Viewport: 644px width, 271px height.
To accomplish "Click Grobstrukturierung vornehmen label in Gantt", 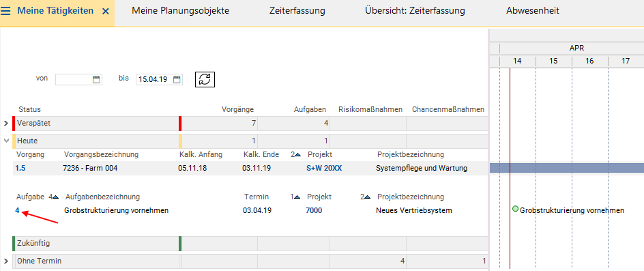I will 572,210.
